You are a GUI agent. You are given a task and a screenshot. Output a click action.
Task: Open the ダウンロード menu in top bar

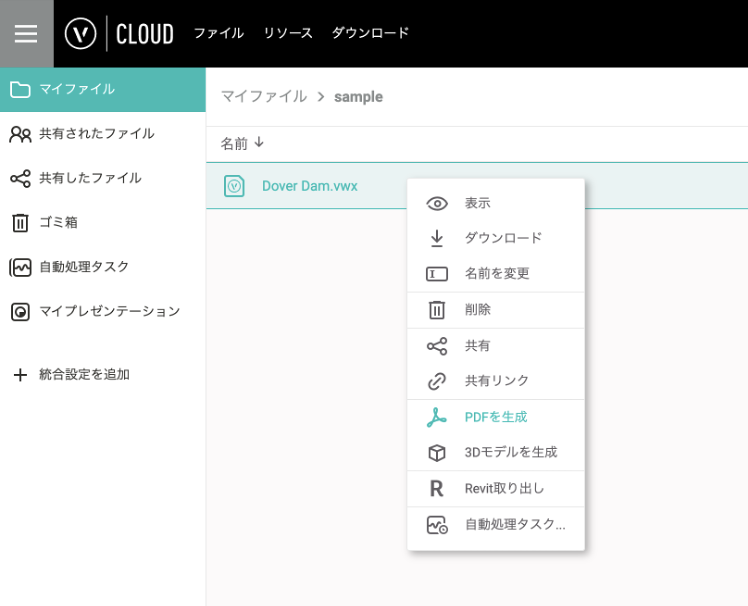(370, 33)
